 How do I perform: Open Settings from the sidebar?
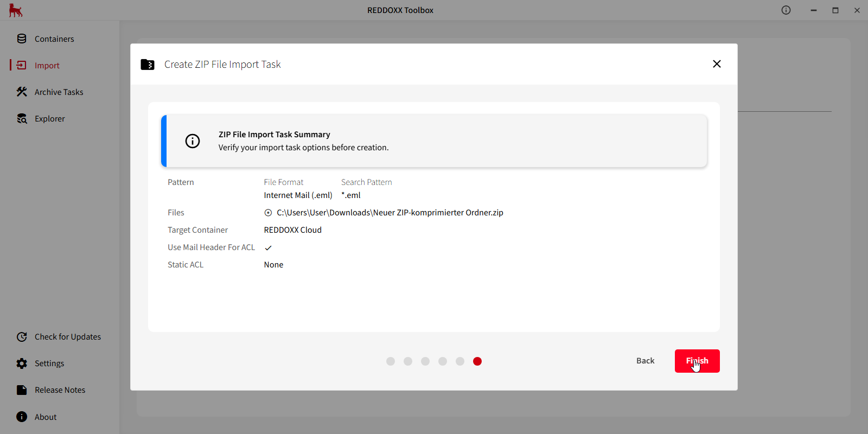(x=49, y=363)
